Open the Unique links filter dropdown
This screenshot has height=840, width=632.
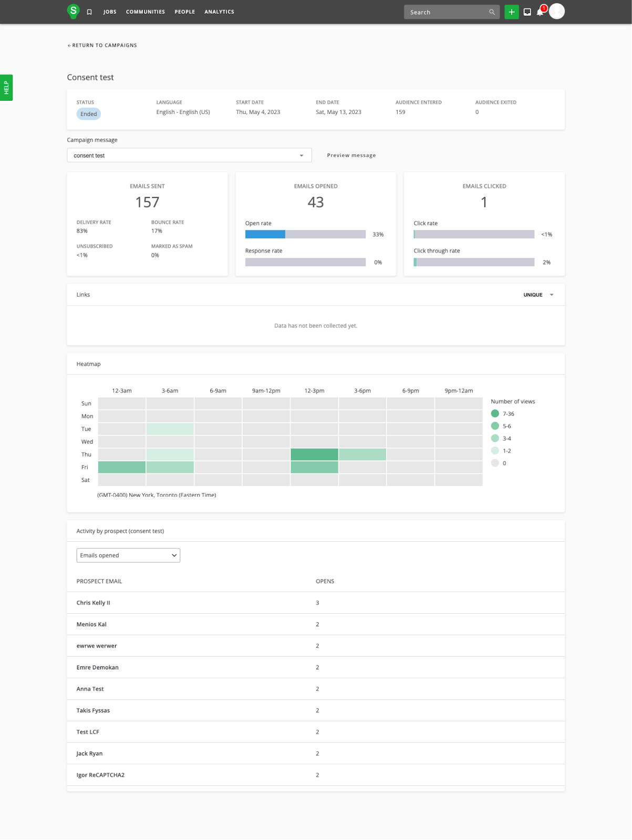[x=538, y=295]
